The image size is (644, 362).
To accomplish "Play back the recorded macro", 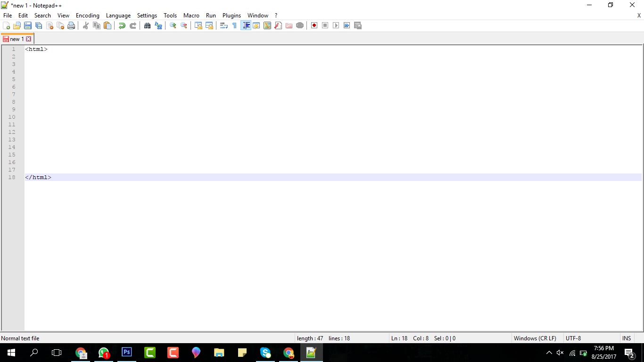I will (x=336, y=25).
